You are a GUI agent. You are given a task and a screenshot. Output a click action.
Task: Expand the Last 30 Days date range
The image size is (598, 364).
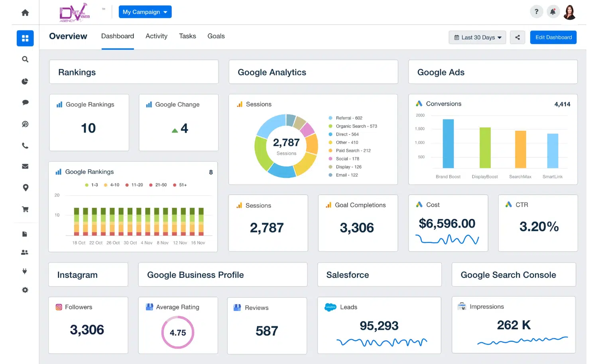click(478, 37)
